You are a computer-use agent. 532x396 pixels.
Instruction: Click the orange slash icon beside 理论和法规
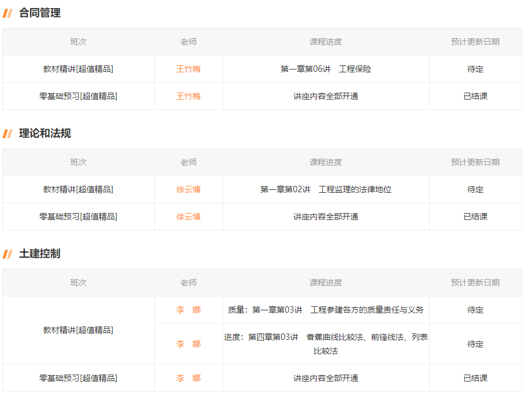[x=8, y=134]
